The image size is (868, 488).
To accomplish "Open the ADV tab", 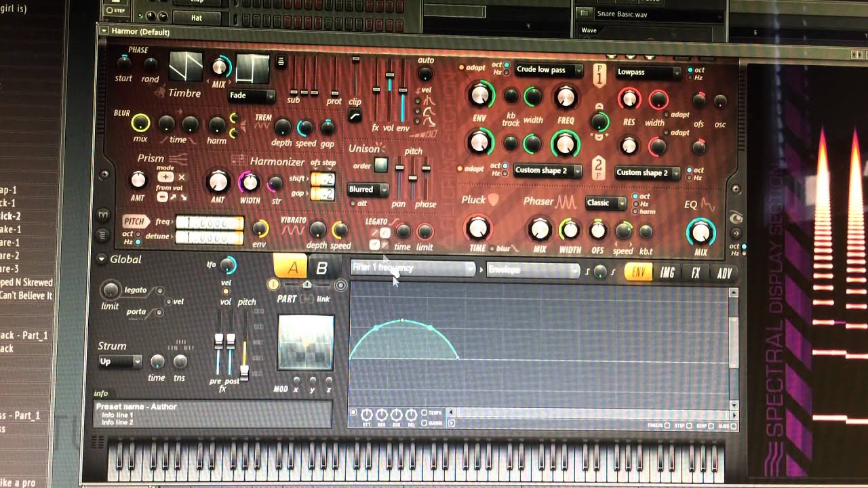I will pos(725,274).
